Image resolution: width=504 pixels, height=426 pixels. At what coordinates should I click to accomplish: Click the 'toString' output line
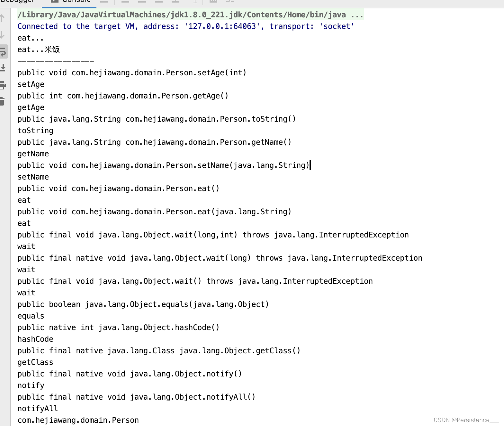tap(35, 131)
